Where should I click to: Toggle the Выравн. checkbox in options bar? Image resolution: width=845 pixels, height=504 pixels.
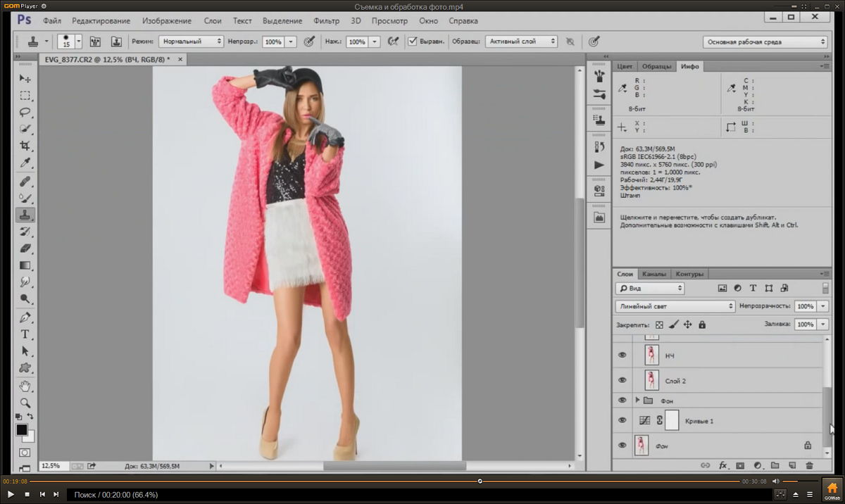point(413,42)
